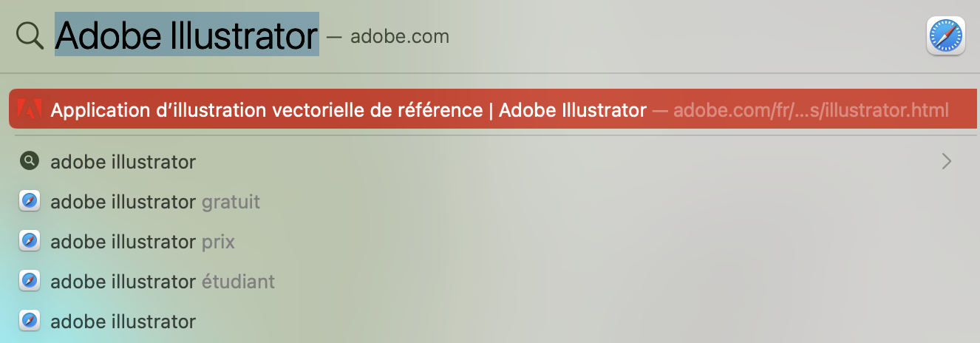
Task: Click the highlighted Adobe Illustrator search text
Action: coord(187,35)
